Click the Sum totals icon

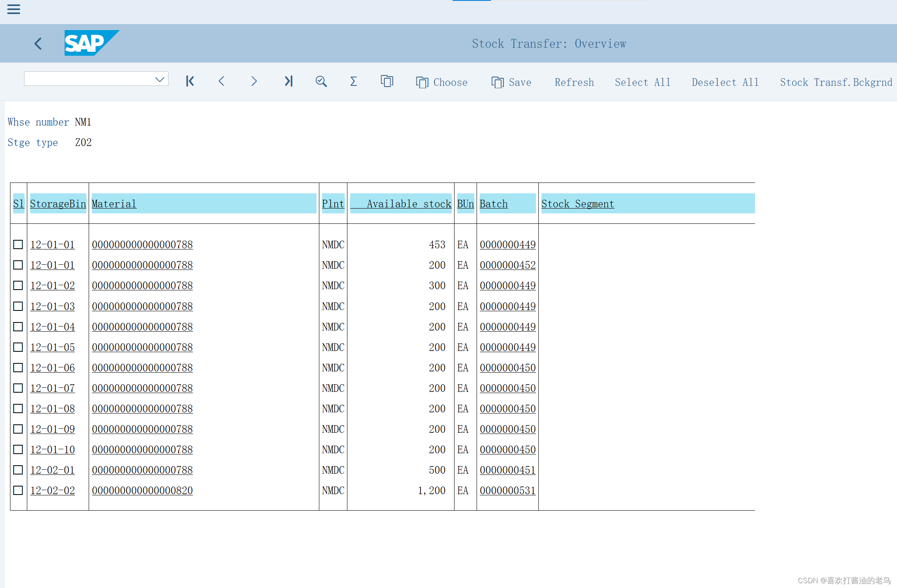[353, 81]
